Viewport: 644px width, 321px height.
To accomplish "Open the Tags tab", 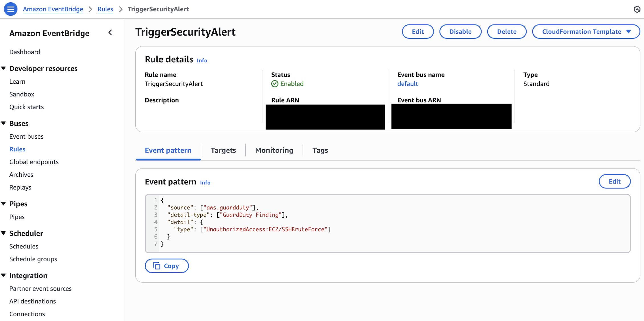I will coord(320,150).
